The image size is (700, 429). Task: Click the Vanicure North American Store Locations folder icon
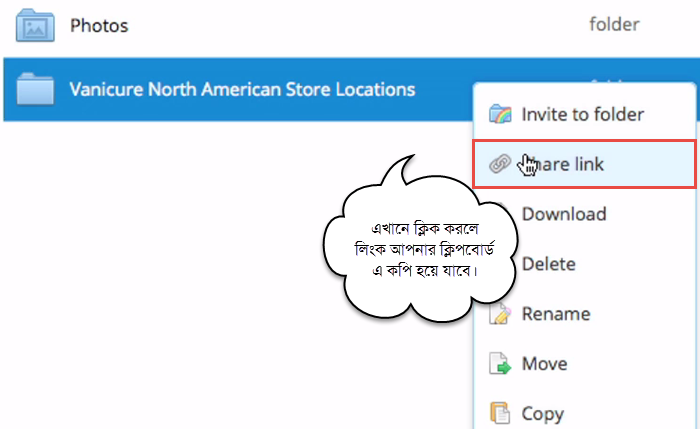click(35, 89)
